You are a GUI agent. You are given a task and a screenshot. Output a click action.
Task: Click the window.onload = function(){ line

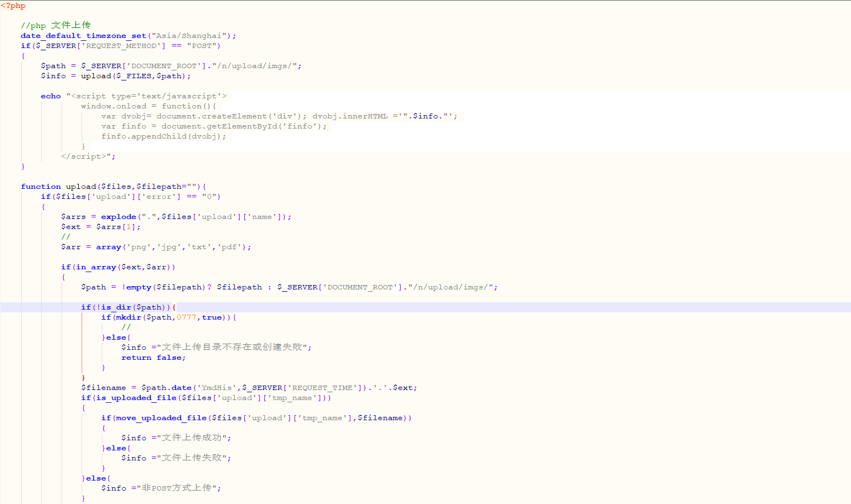click(x=149, y=106)
